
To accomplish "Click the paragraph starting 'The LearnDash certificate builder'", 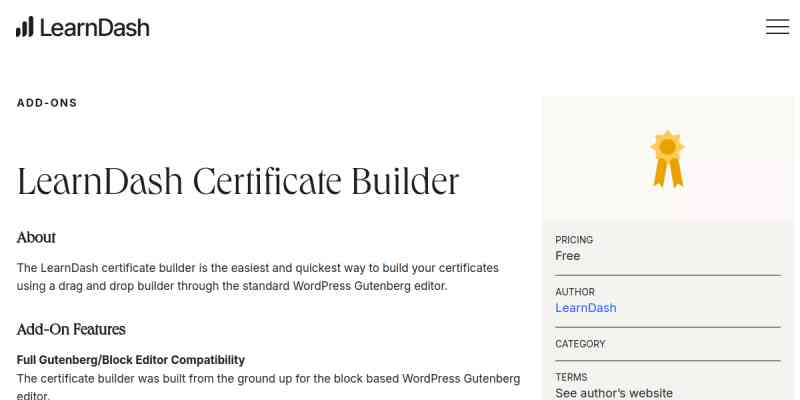I will [x=258, y=277].
